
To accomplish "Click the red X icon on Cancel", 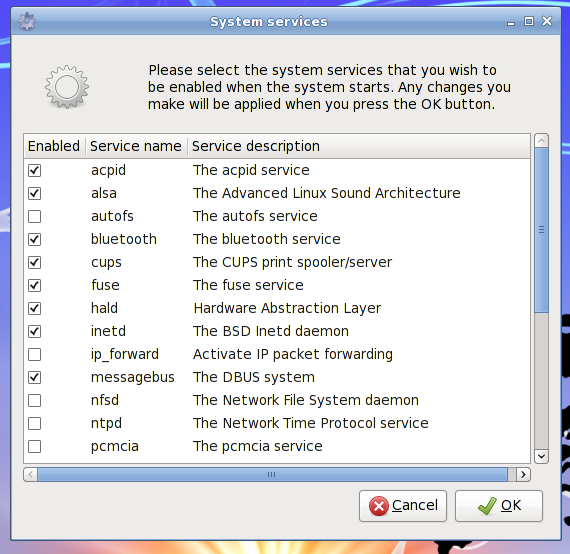I will (379, 506).
